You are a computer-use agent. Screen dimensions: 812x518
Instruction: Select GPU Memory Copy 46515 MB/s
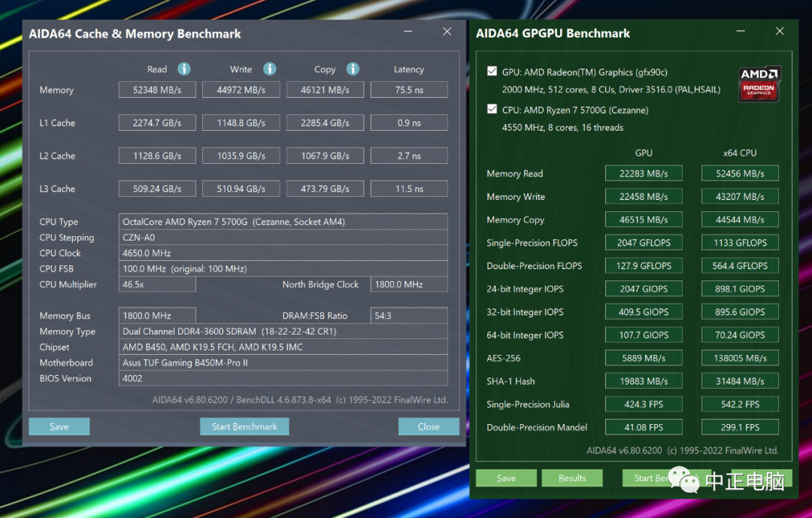pyautogui.click(x=644, y=220)
